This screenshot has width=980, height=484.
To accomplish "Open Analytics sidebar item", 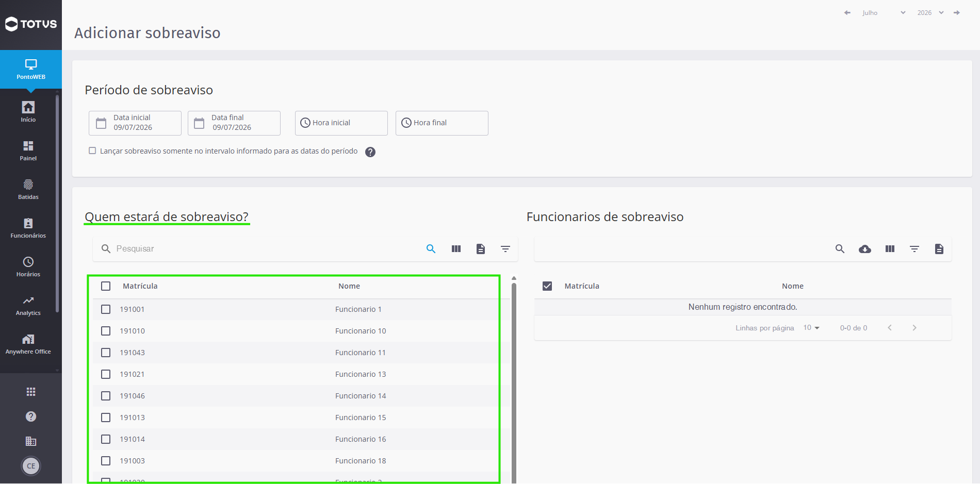I will click(28, 305).
